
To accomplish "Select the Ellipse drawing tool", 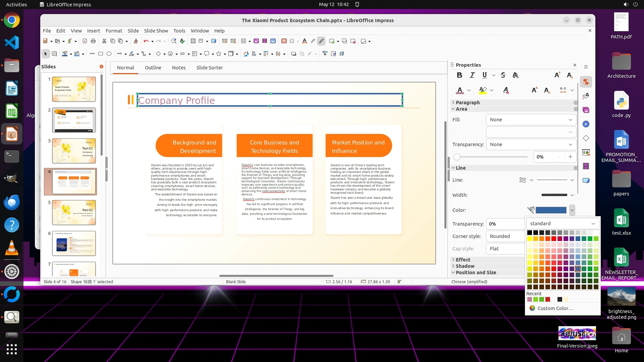I will [x=109, y=54].
